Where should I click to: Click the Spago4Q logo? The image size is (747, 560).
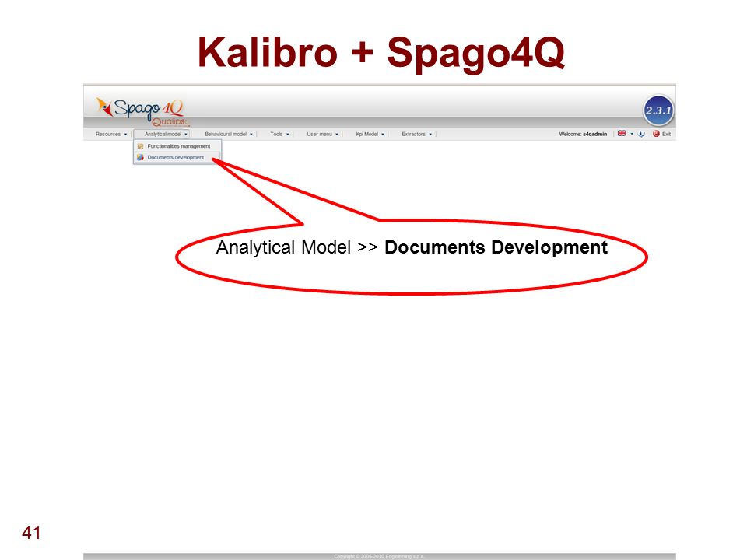(142, 112)
